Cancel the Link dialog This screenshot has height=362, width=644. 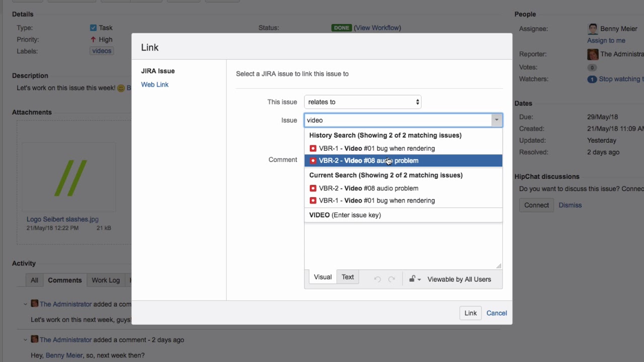tap(497, 313)
